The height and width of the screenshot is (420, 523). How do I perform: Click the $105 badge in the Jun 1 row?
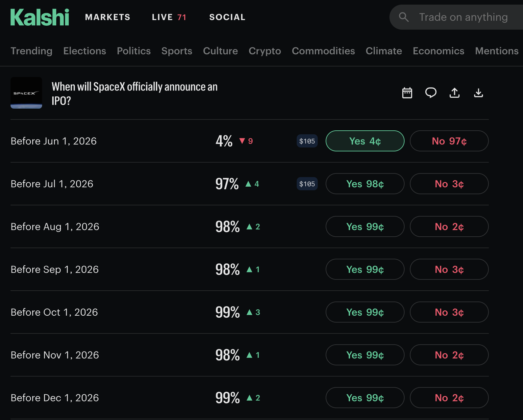[307, 141]
